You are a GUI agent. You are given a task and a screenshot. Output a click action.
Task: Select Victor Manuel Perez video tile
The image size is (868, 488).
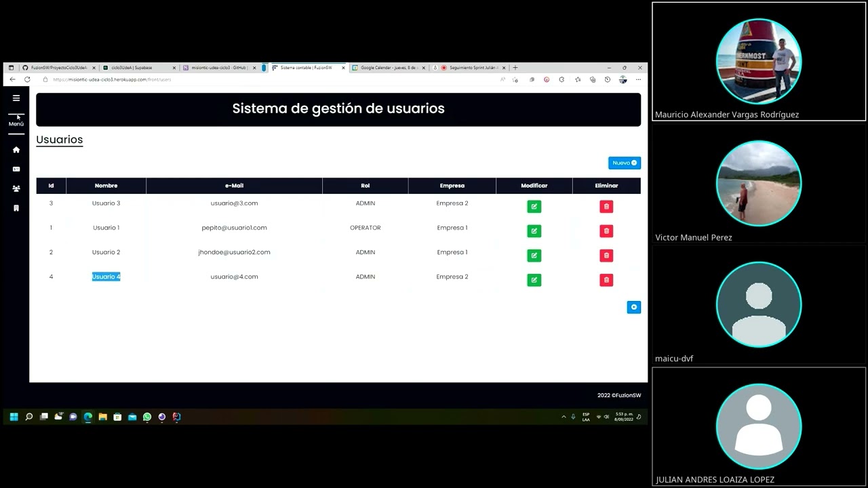pos(759,184)
